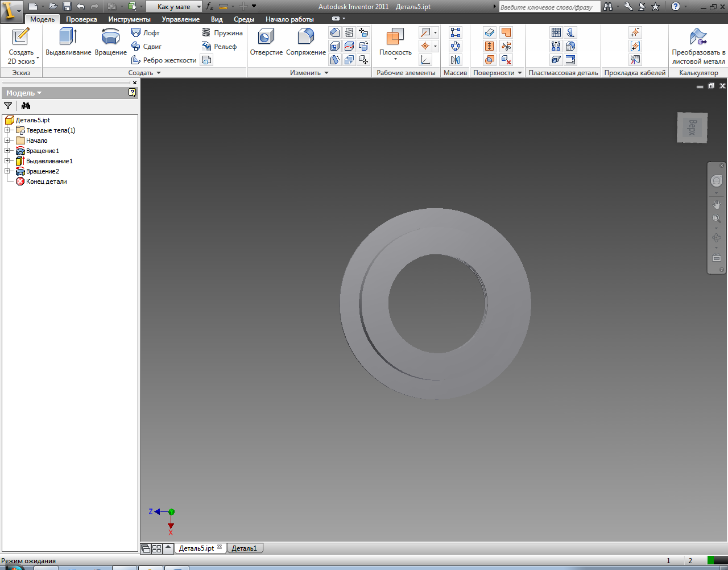
Task: Open the Среды ribbon tab
Action: (x=244, y=19)
